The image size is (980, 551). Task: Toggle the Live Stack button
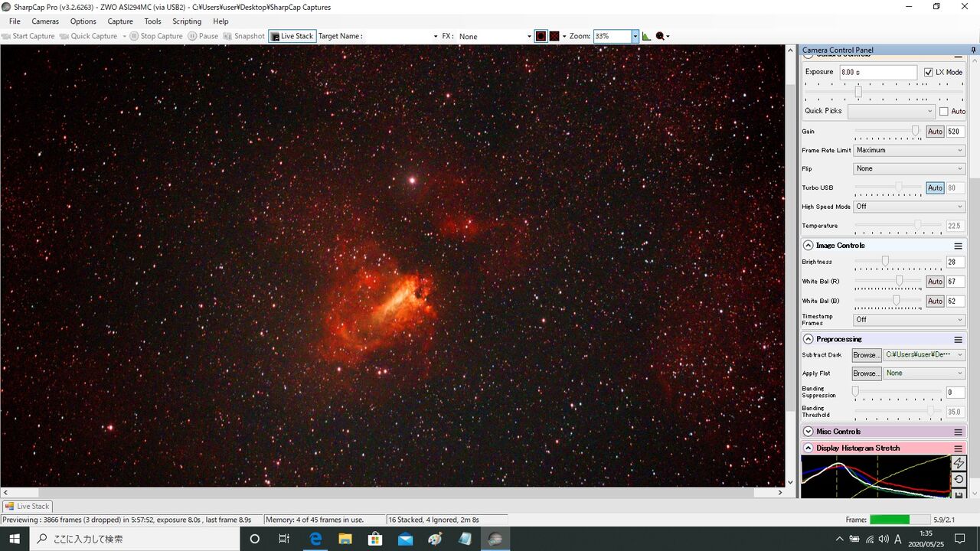pos(292,36)
